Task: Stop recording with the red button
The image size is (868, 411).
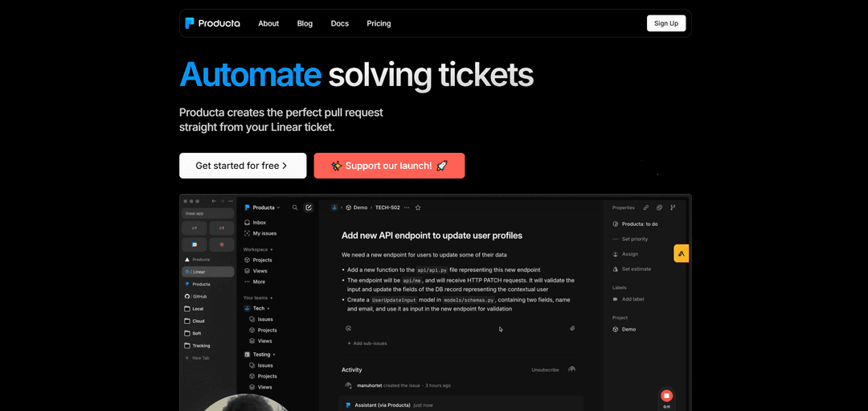Action: [666, 396]
